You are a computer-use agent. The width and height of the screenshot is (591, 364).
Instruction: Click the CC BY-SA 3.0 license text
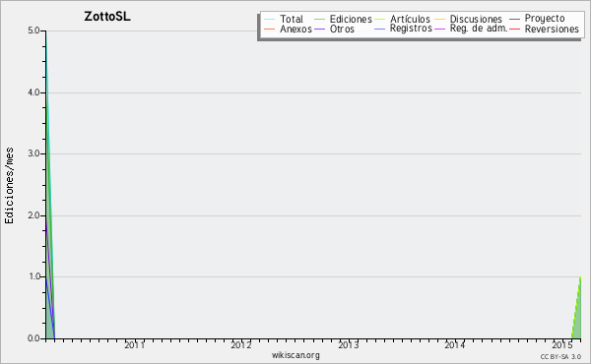click(x=560, y=357)
